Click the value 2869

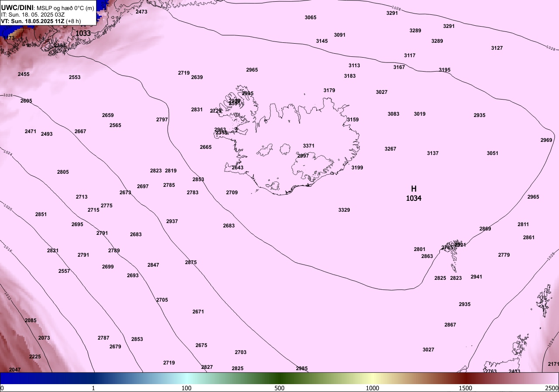point(485,229)
